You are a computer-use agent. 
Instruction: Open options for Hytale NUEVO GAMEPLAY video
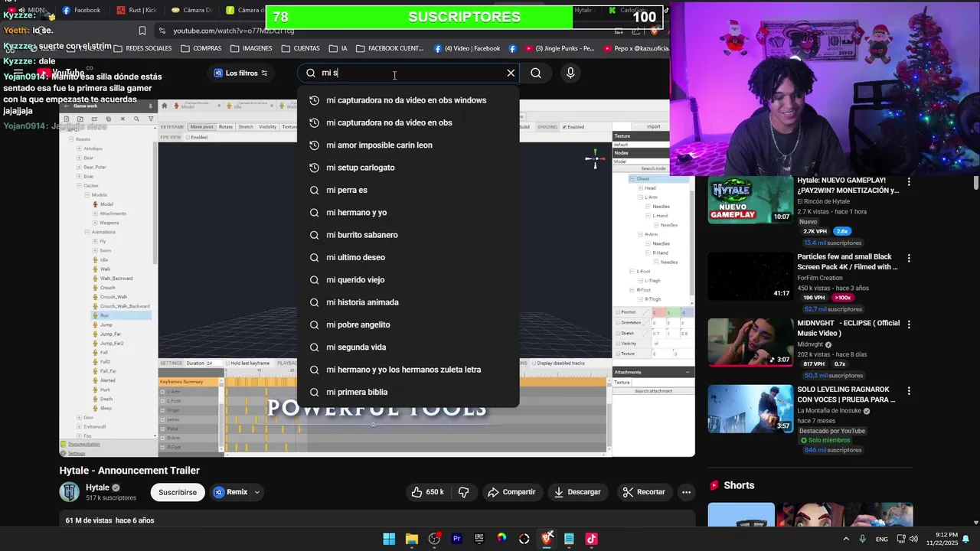[x=909, y=182]
